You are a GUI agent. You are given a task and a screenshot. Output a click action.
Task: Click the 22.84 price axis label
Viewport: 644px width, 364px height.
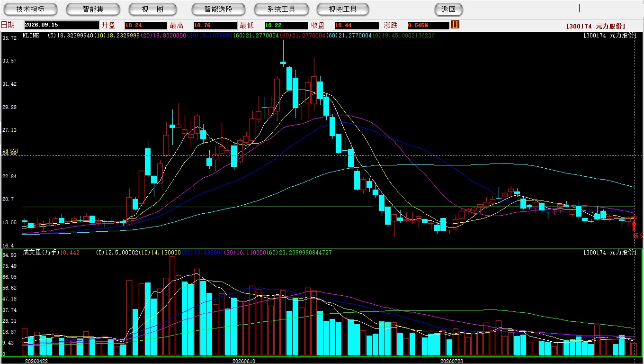9,176
